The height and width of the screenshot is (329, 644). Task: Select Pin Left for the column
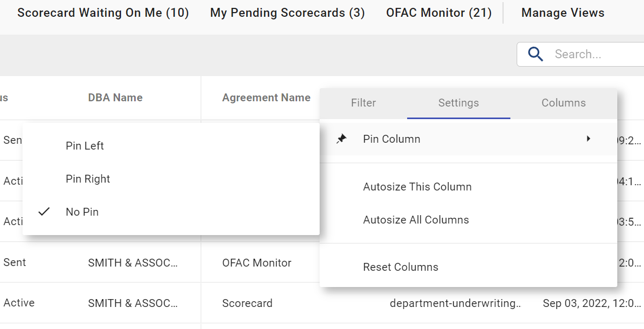tap(84, 145)
